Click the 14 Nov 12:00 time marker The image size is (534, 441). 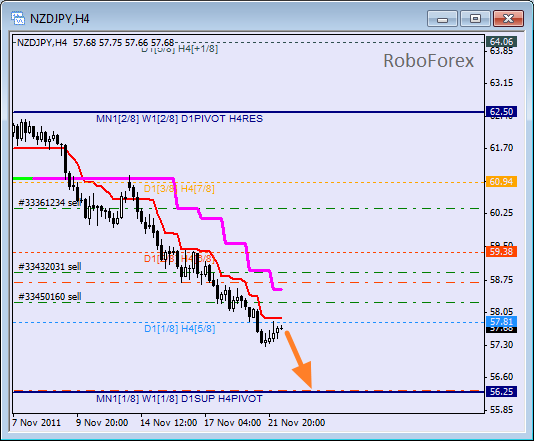169,423
